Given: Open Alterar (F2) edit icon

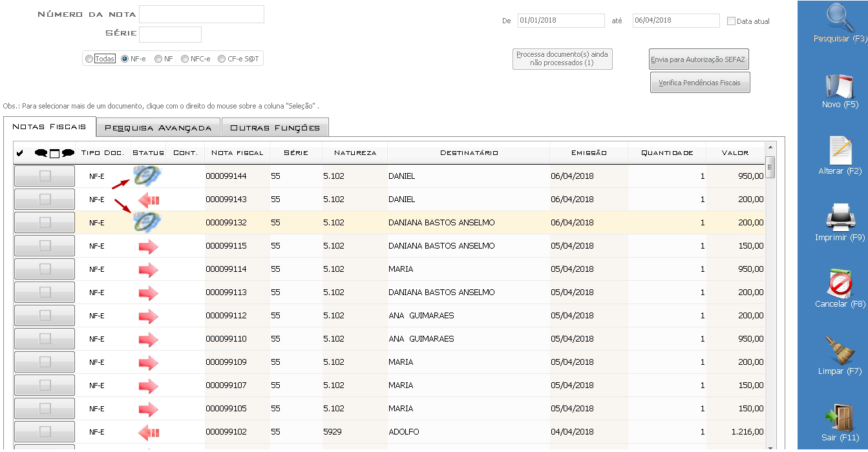Looking at the screenshot, I should point(840,151).
